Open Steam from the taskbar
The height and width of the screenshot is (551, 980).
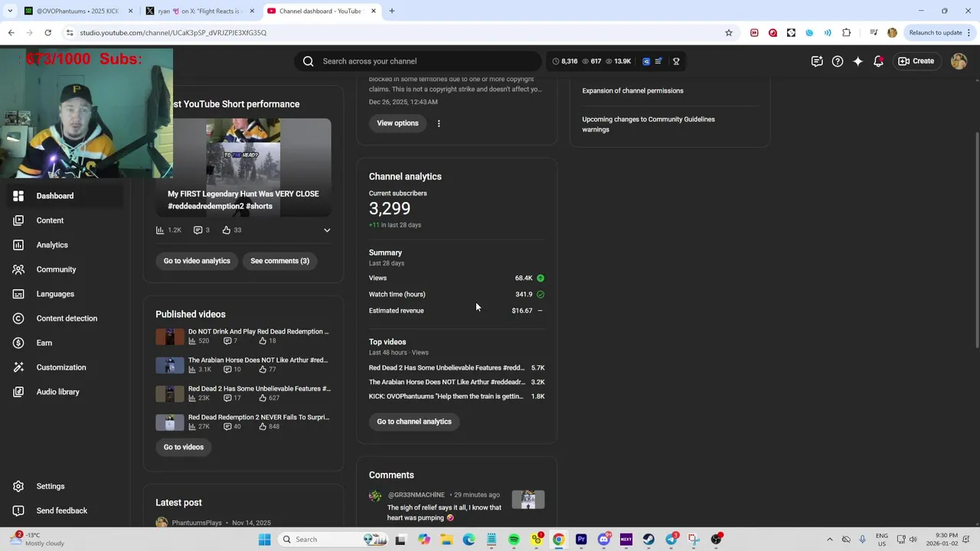pyautogui.click(x=648, y=540)
